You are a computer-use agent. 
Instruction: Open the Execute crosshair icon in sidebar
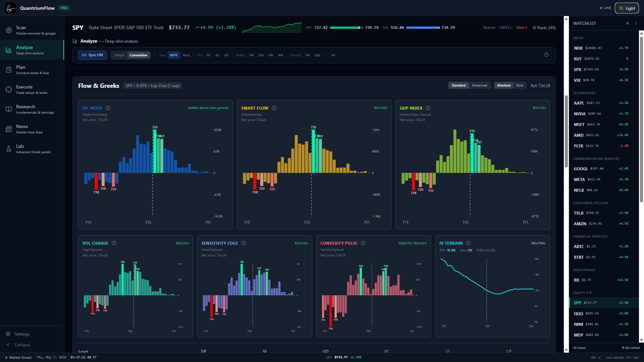[9, 89]
